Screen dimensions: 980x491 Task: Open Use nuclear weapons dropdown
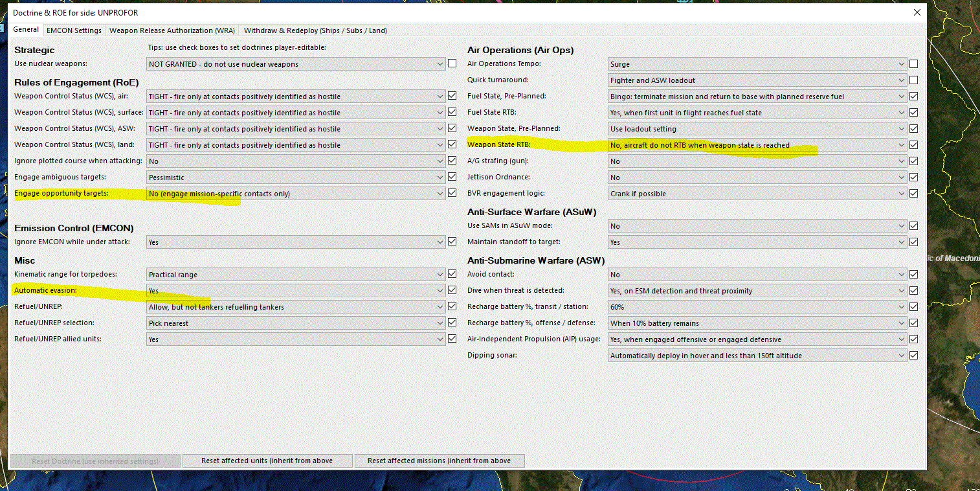click(296, 64)
